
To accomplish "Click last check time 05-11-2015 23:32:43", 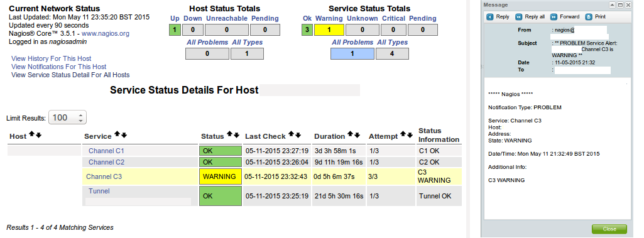I will tap(276, 177).
